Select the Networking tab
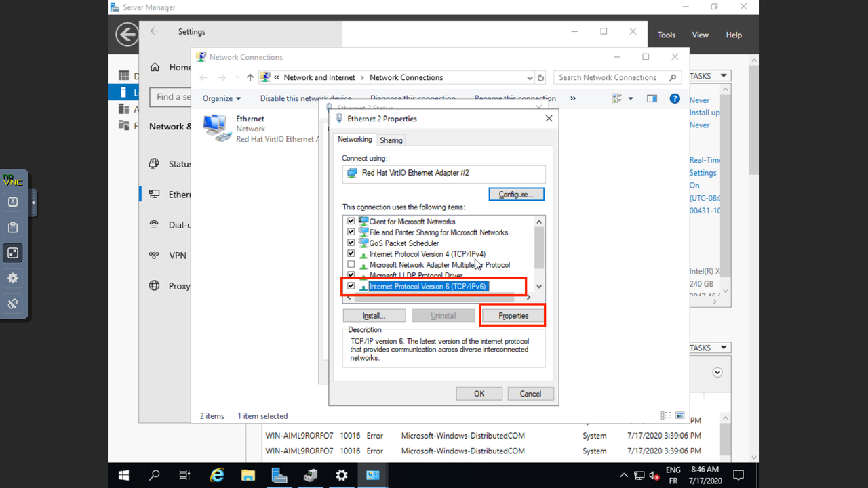Image resolution: width=868 pixels, height=488 pixels. (x=355, y=139)
